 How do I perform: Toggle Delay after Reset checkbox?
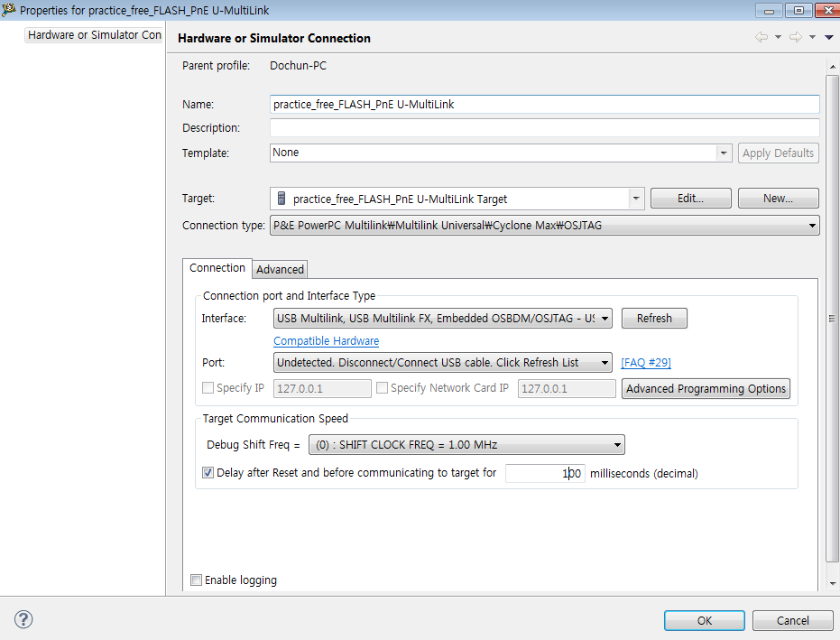pos(208,472)
